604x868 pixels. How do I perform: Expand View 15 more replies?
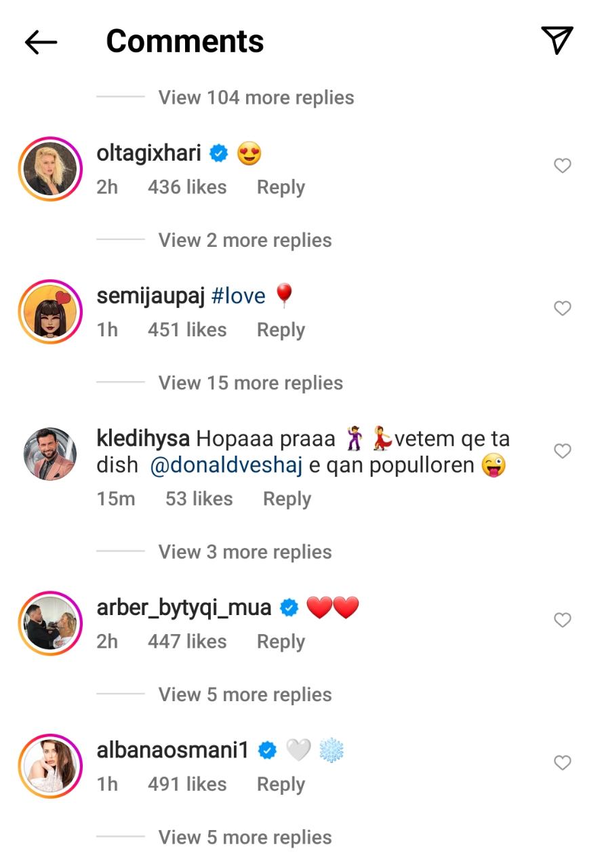250,383
